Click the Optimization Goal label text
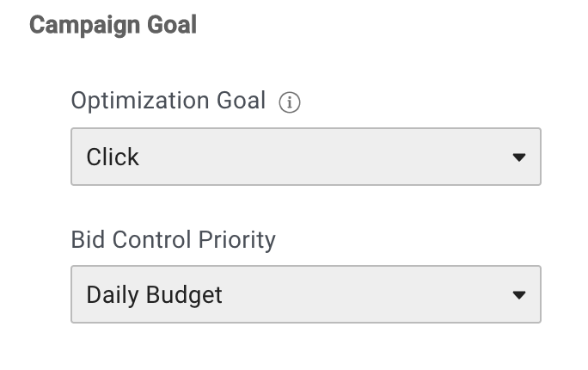 coord(168,101)
